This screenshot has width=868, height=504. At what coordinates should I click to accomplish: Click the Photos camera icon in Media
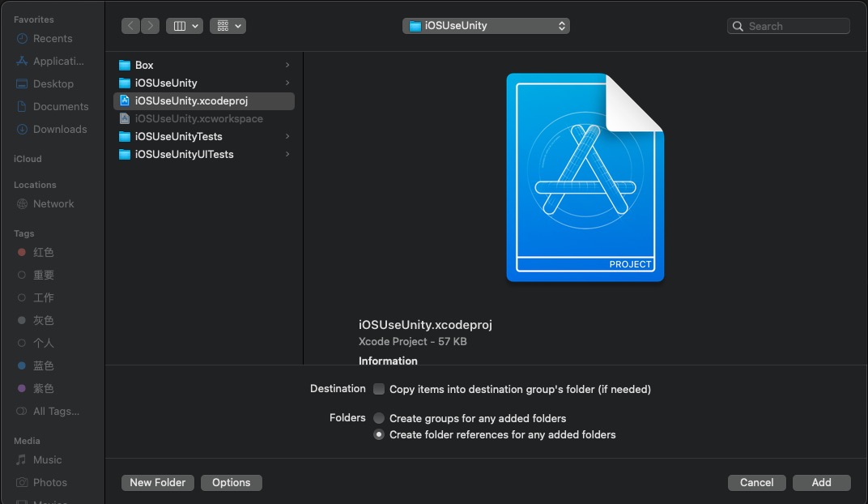[22, 482]
